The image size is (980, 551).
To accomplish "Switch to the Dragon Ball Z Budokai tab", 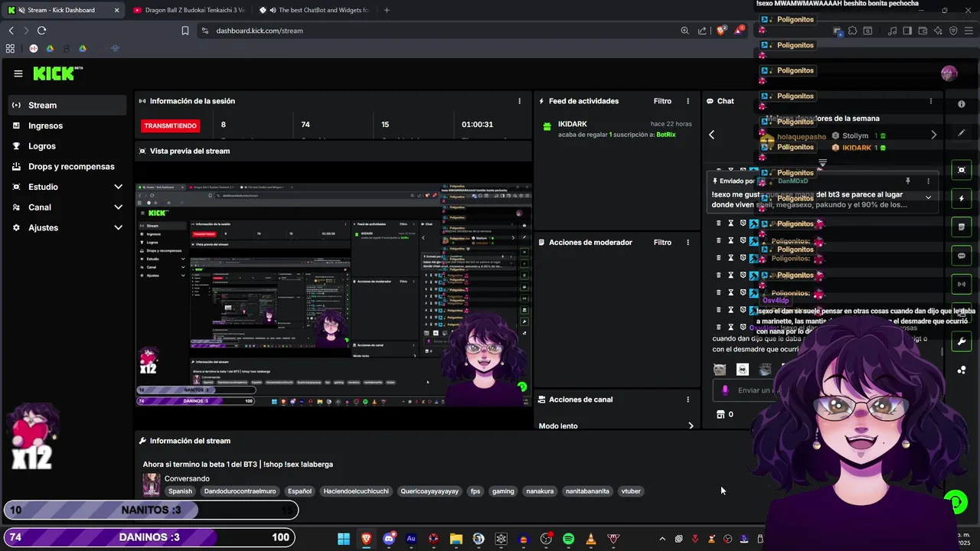I will click(x=189, y=10).
